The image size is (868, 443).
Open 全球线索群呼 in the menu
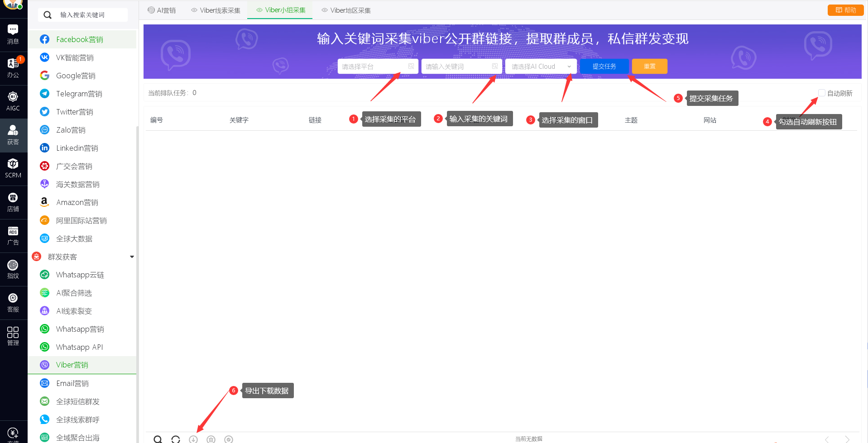click(x=82, y=419)
